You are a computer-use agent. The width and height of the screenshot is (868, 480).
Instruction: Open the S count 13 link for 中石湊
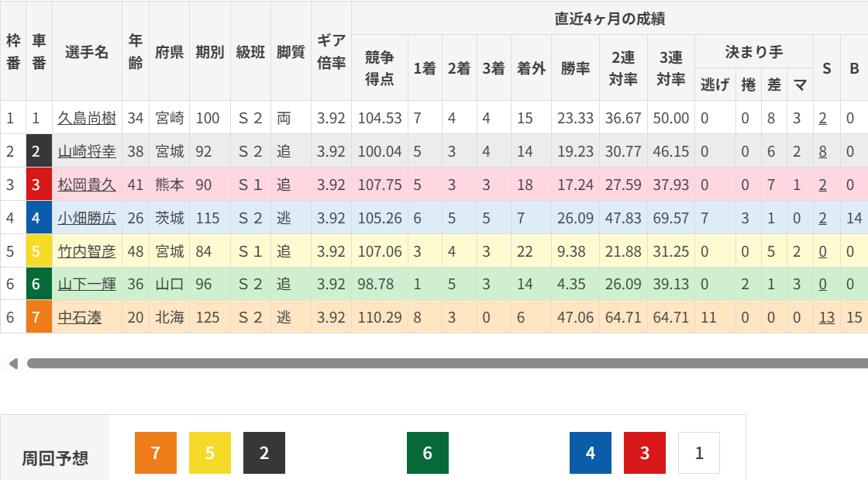[826, 317]
